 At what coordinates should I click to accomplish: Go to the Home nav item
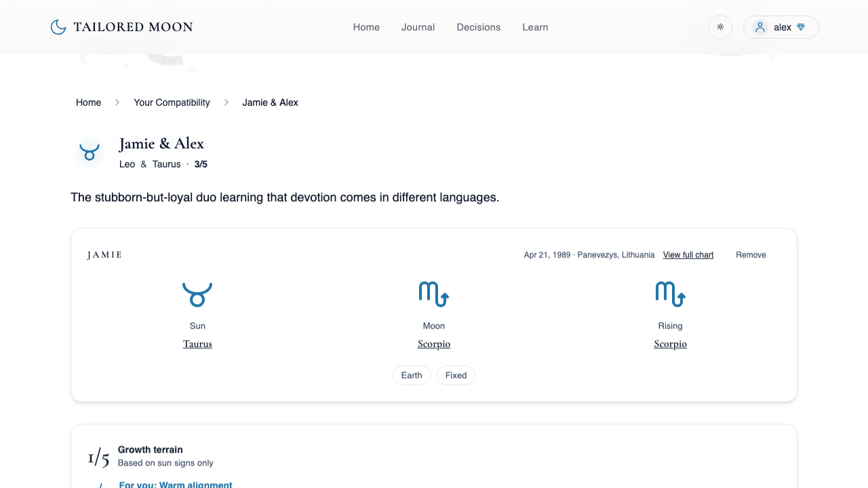(366, 27)
